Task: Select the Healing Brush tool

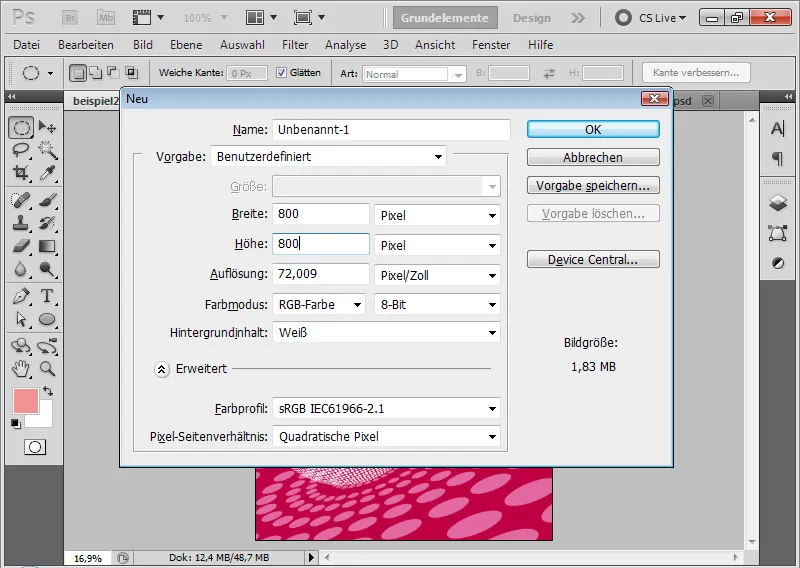Action: [x=21, y=200]
